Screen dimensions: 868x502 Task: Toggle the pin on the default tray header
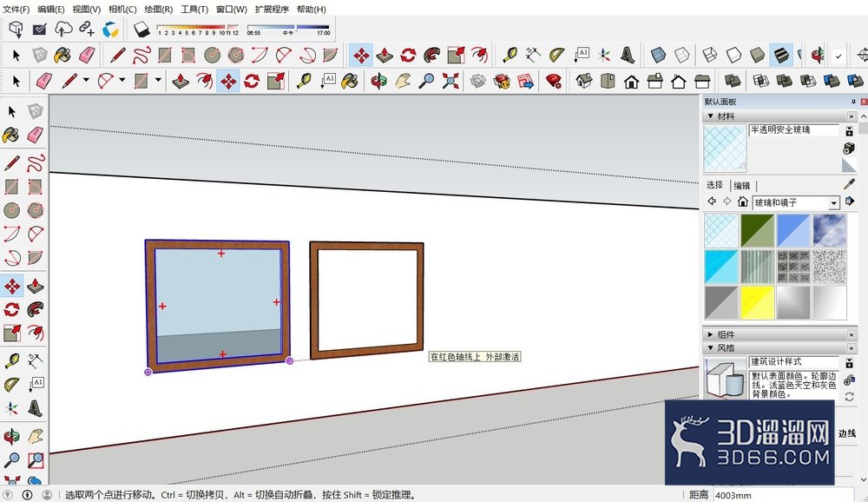coord(853,102)
